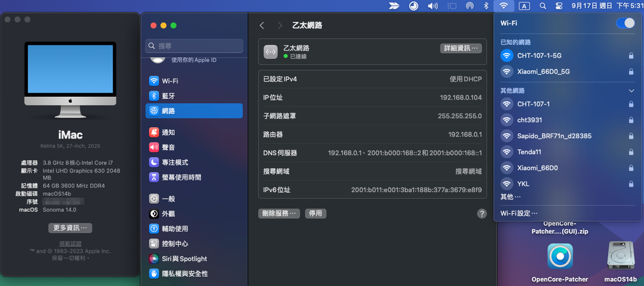This screenshot has height=286, width=644.
Task: Open 控制中心 control center settings
Action: click(x=194, y=244)
